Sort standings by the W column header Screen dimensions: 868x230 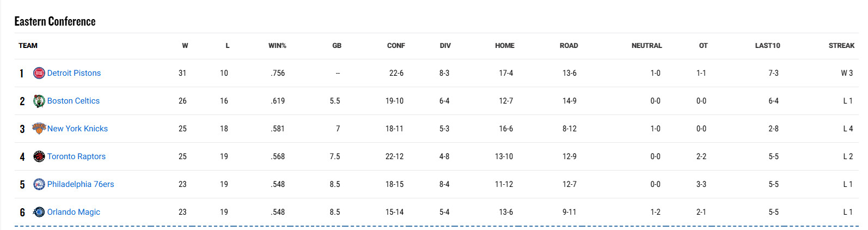(x=185, y=46)
